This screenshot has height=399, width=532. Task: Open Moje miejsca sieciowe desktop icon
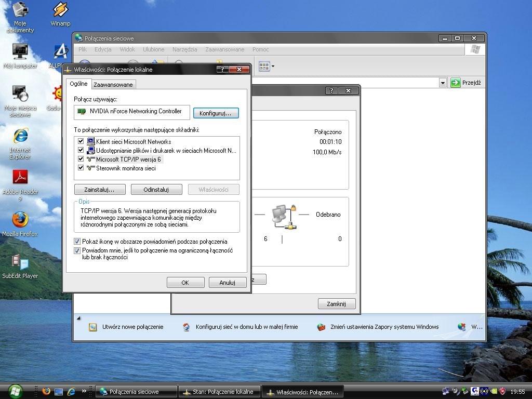coord(20,101)
